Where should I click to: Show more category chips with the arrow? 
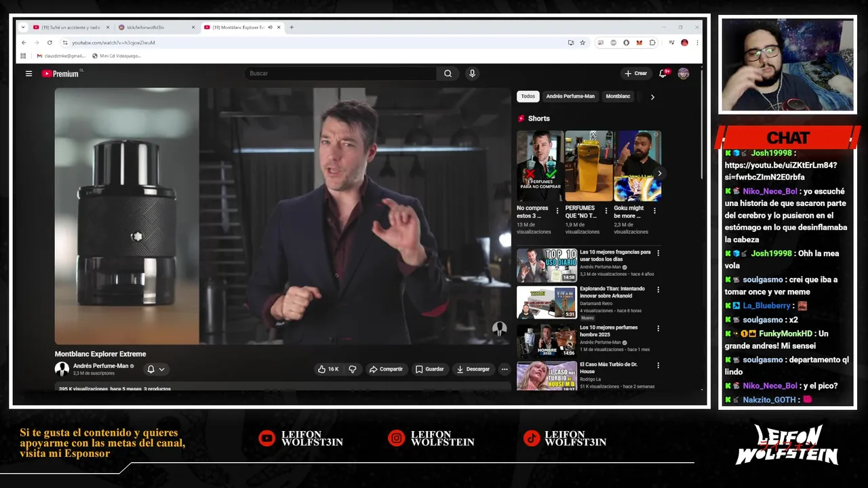click(x=652, y=97)
